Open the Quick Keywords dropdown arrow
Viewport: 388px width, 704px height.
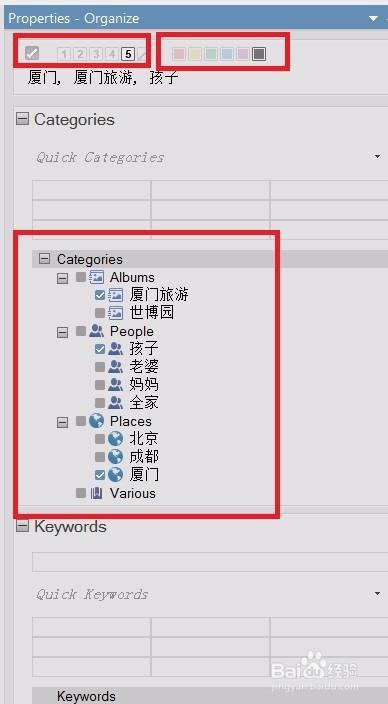click(x=378, y=594)
